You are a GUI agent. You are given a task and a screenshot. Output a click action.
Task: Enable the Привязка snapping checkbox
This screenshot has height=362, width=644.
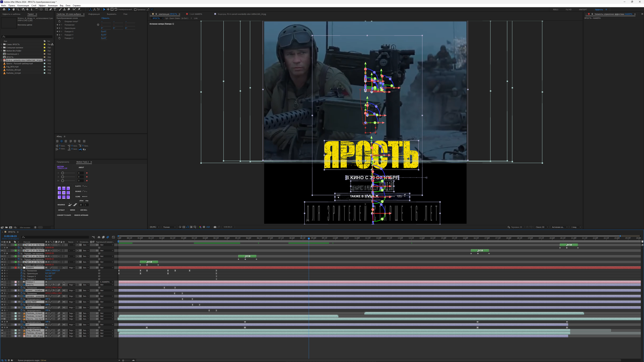tap(135, 9)
